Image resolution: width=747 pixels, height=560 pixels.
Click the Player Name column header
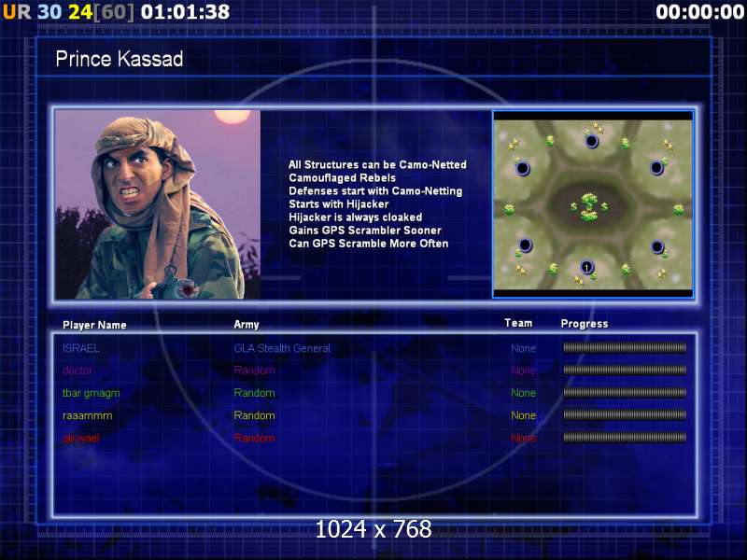coord(94,325)
